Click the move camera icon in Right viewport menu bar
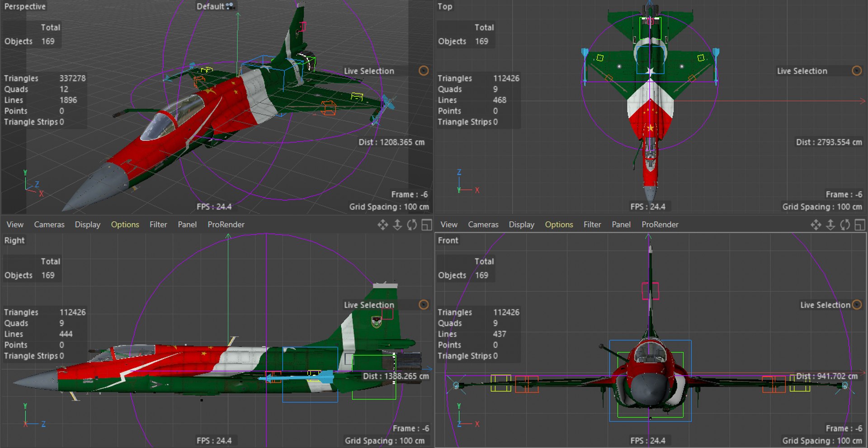Screen dimensions: 868x448 point(382,225)
